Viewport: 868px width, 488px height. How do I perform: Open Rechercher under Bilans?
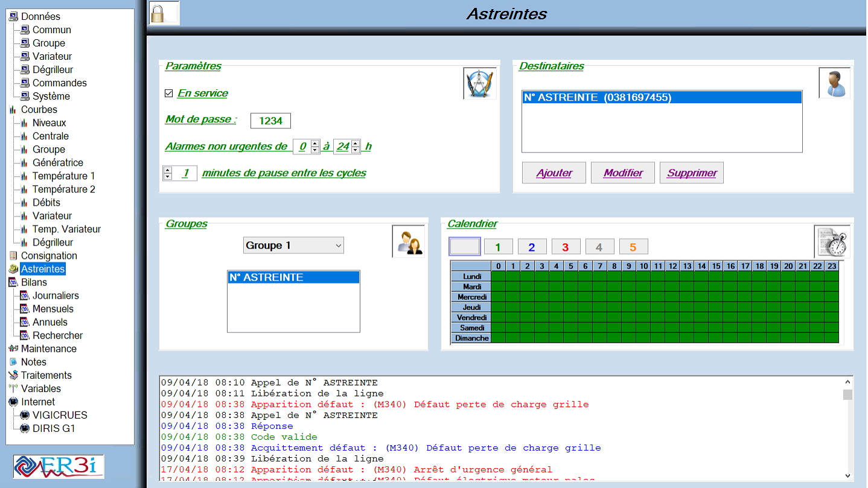coord(57,335)
